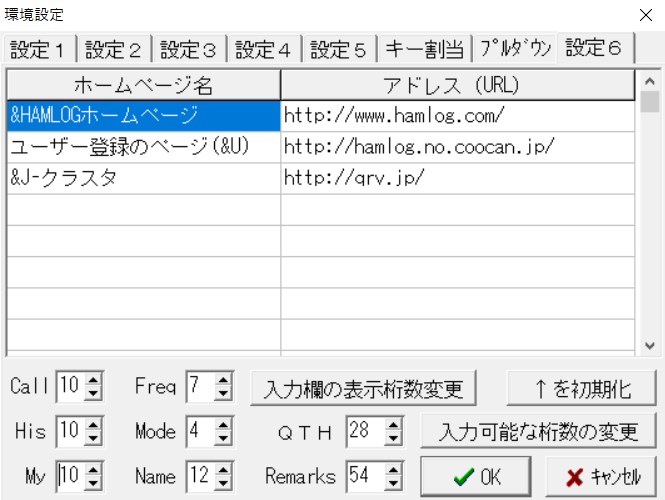665x500 pixels.
Task: Open the ﾌﾟﾙﾀﾞｳﾝ tab
Action: click(x=514, y=49)
